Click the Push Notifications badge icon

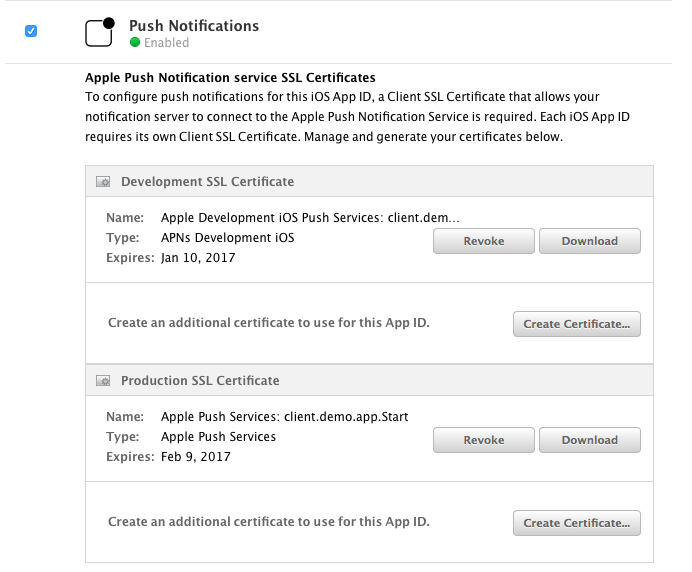(x=99, y=32)
